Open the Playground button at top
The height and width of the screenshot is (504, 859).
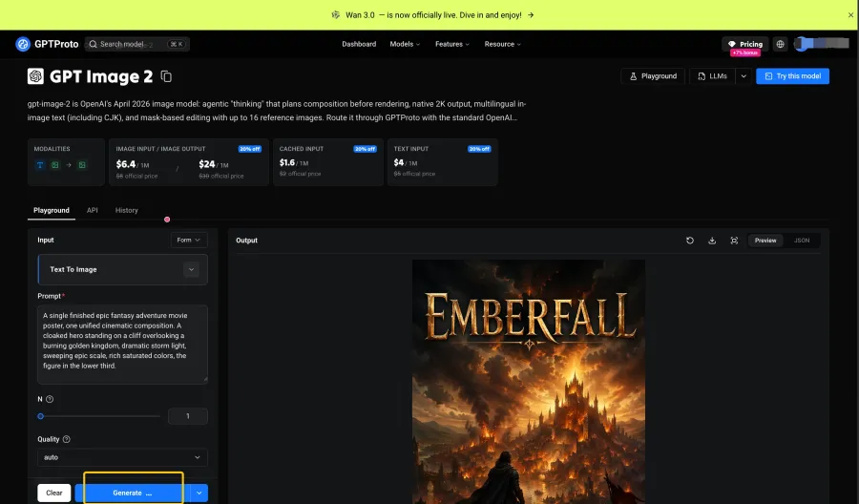tap(653, 76)
